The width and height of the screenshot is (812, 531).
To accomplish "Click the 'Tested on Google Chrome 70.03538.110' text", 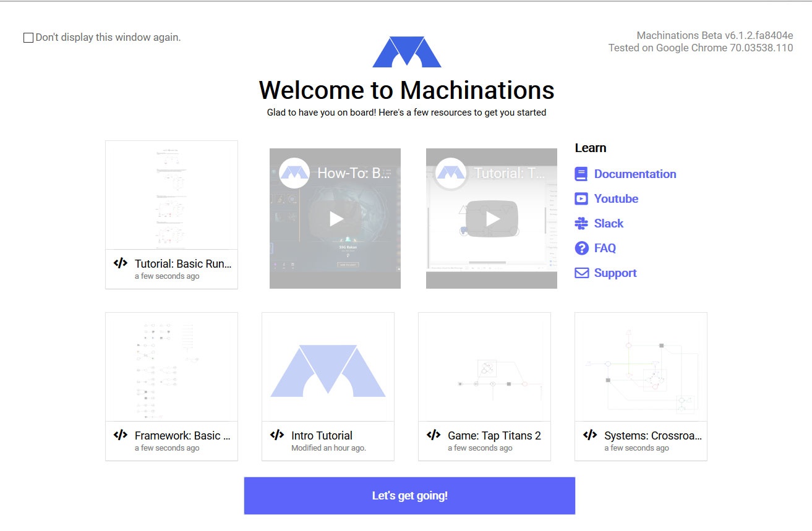I will pos(701,48).
